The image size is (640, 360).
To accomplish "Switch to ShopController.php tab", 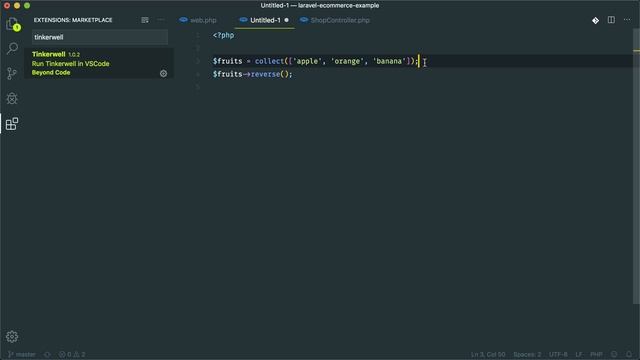I will point(335,20).
